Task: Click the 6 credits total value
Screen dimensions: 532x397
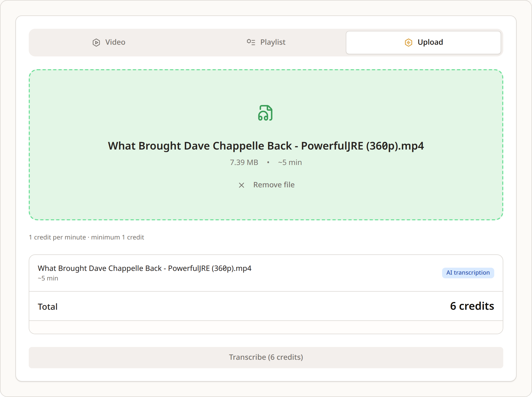Action: coord(472,306)
